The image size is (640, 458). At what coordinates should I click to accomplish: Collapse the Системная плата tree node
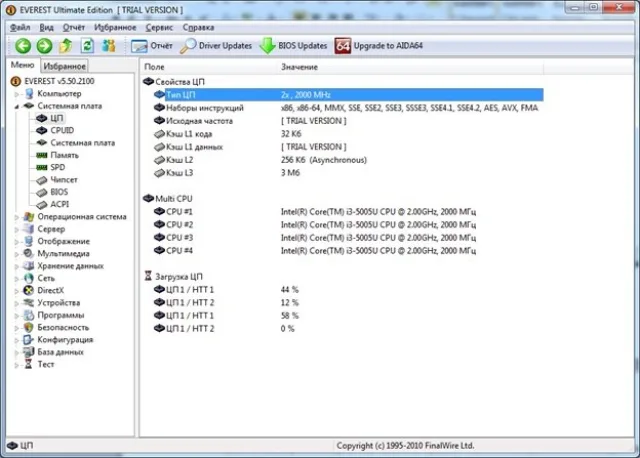tap(16, 107)
